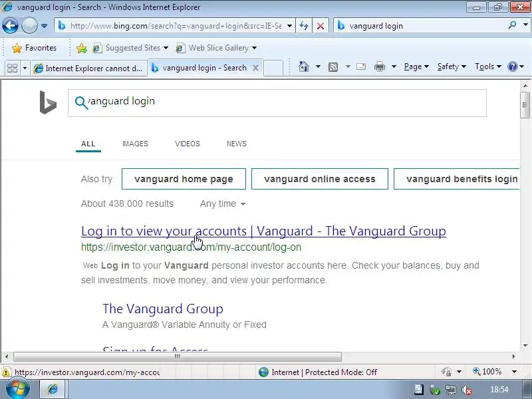The width and height of the screenshot is (532, 399).
Task: Open the Tools menu
Action: point(488,66)
